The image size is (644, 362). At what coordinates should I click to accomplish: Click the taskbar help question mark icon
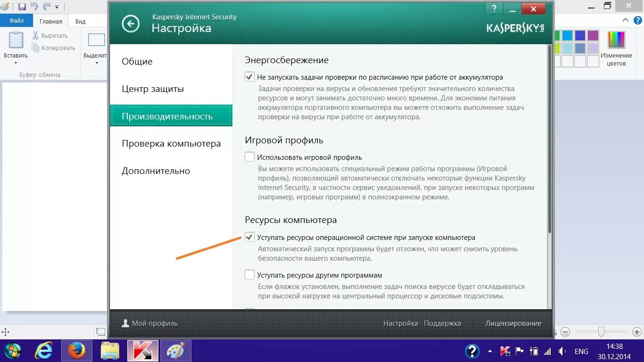(472, 351)
